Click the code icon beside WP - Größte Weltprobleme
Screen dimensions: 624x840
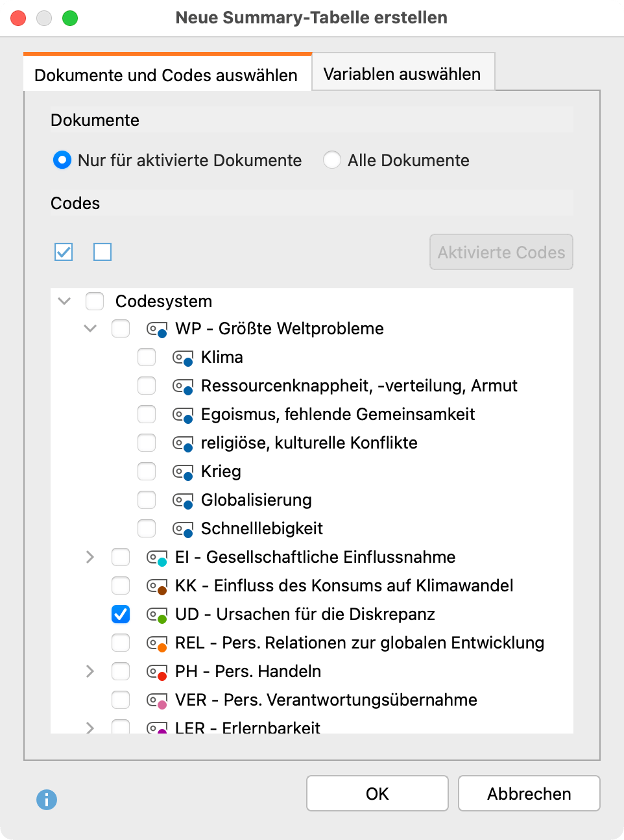point(157,329)
